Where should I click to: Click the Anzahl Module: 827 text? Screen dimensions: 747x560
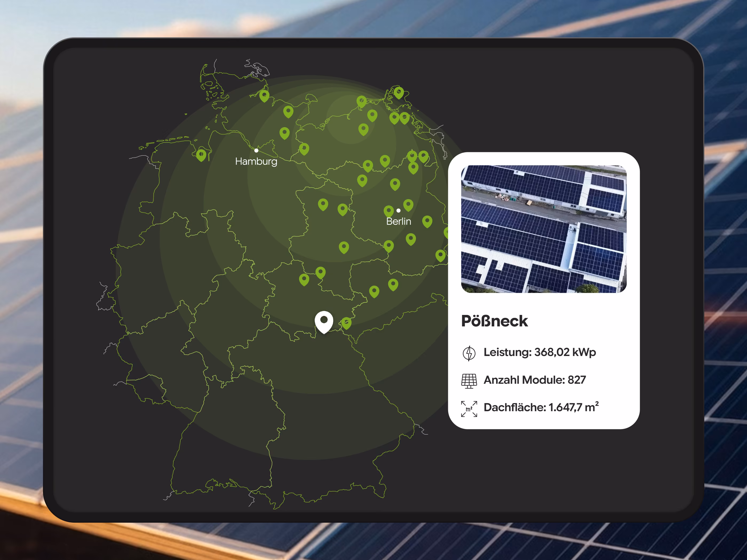point(535,380)
